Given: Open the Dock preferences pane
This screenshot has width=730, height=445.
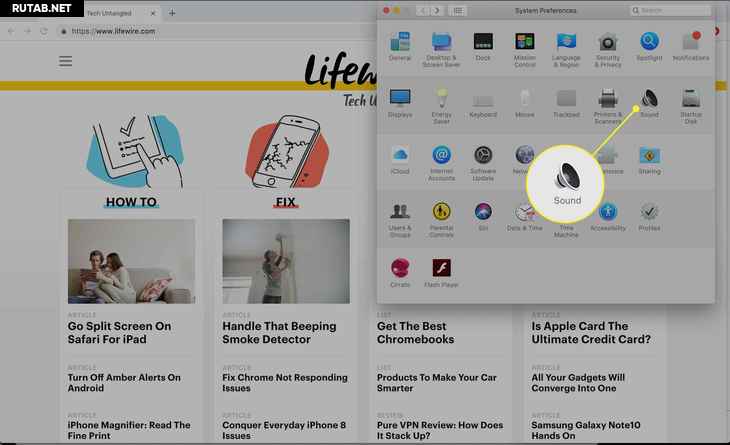Looking at the screenshot, I should [483, 47].
